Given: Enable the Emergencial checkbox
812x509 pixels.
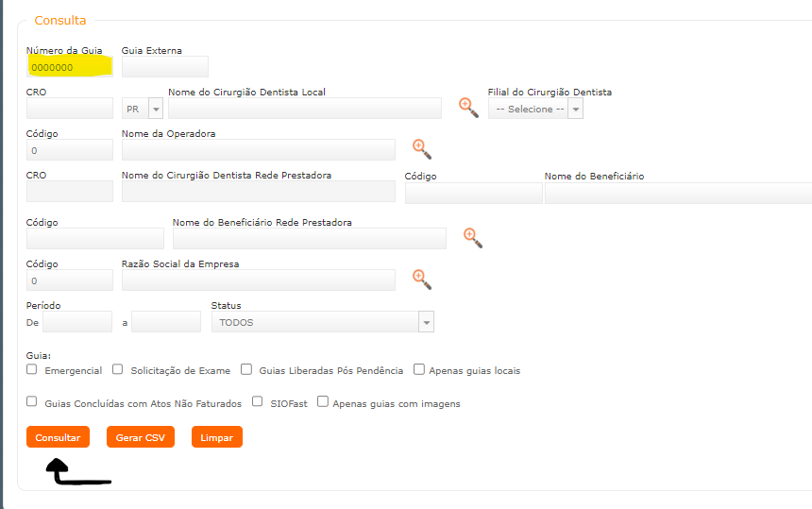Looking at the screenshot, I should [32, 370].
